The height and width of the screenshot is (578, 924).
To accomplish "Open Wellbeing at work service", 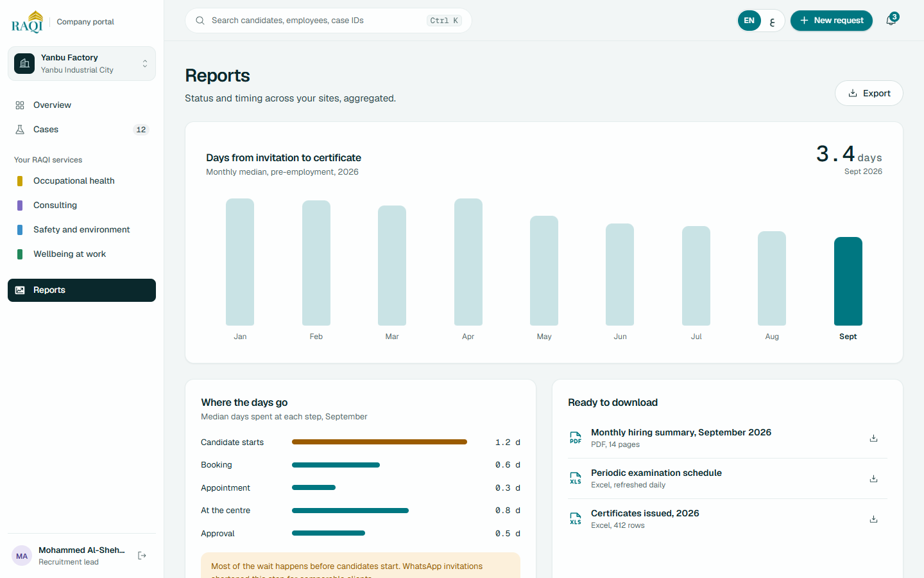I will coord(81,254).
